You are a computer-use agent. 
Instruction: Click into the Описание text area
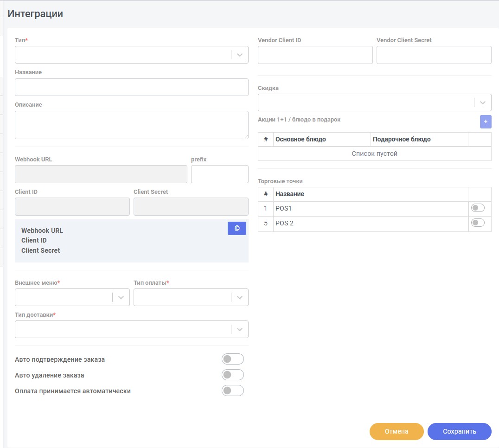131,125
